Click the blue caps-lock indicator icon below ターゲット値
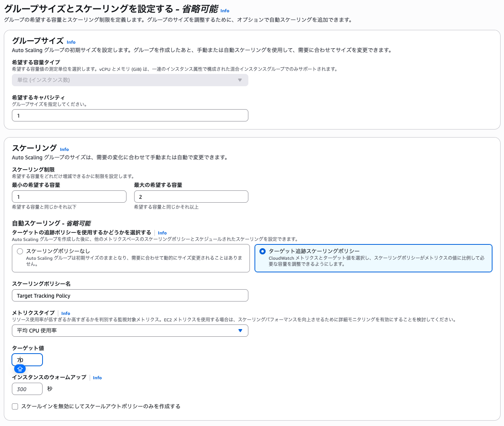Screen dimensions: 504x426 pyautogui.click(x=20, y=369)
